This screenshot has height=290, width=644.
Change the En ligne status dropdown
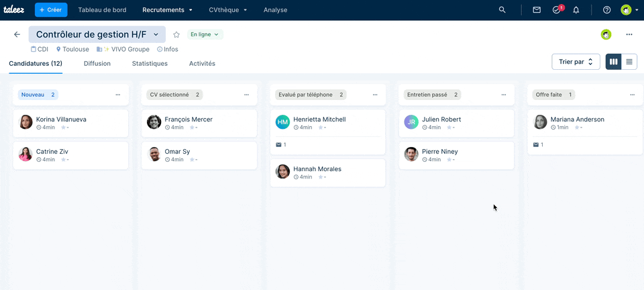(205, 34)
